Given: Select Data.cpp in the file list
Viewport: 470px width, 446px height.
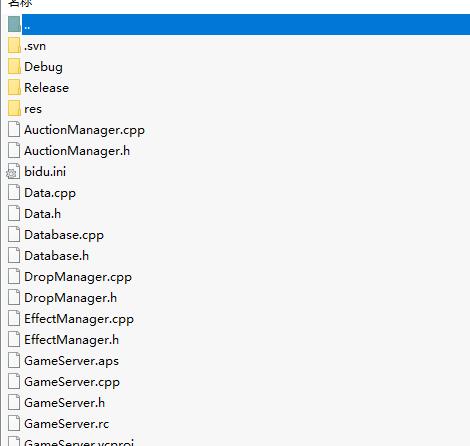Looking at the screenshot, I should pos(50,193).
